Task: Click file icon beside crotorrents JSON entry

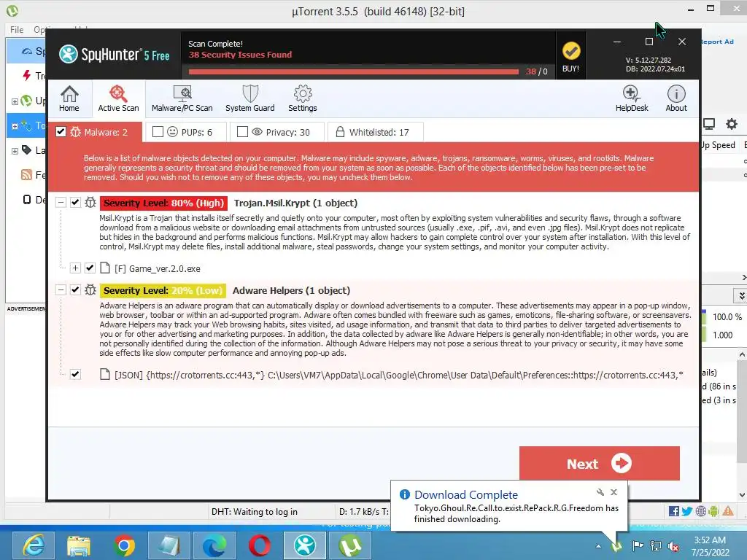Action: (105, 374)
